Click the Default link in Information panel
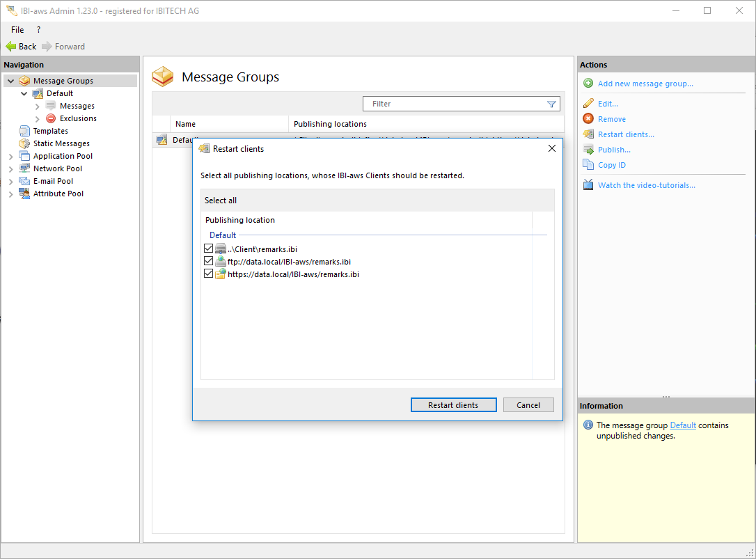756x559 pixels. click(x=682, y=425)
